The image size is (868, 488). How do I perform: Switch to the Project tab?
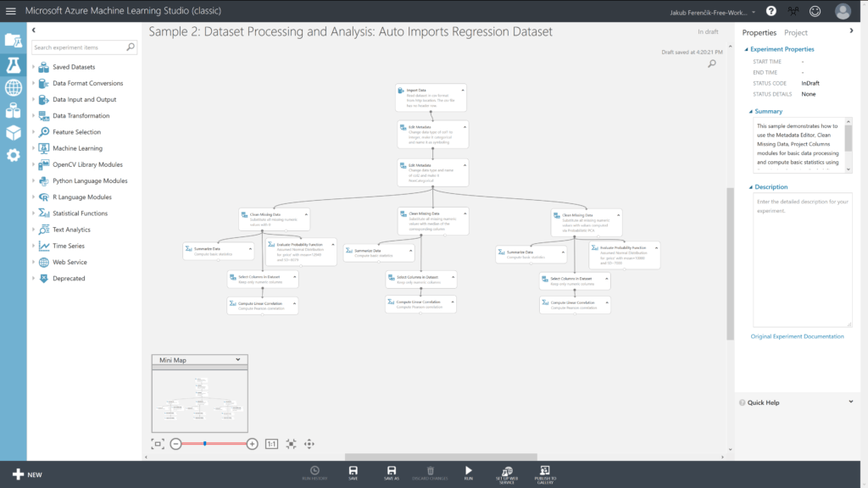(x=795, y=32)
